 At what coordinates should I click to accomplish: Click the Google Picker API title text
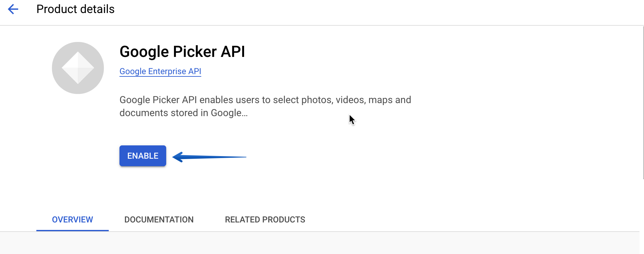183,51
